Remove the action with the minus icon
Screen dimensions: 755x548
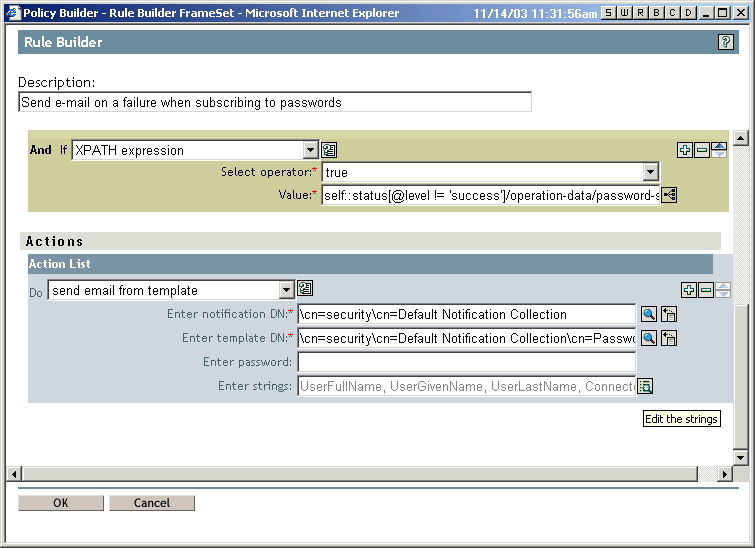(706, 290)
